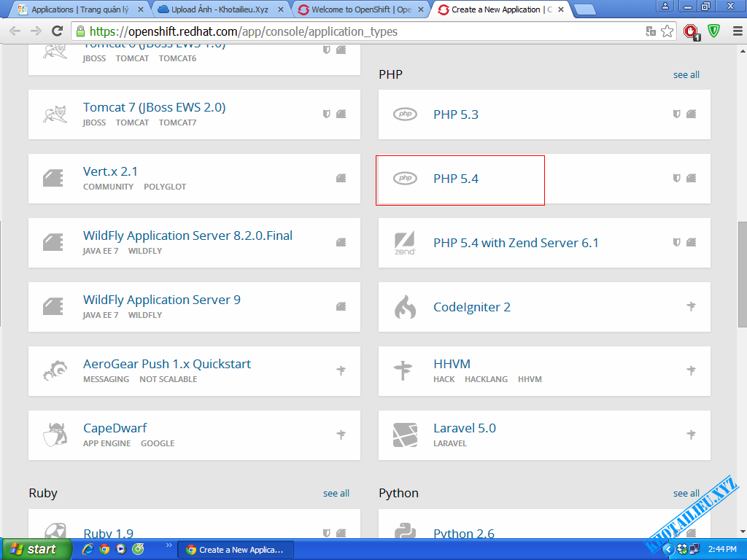Click the CodeIgniter flame icon
The image size is (747, 560).
tap(405, 307)
